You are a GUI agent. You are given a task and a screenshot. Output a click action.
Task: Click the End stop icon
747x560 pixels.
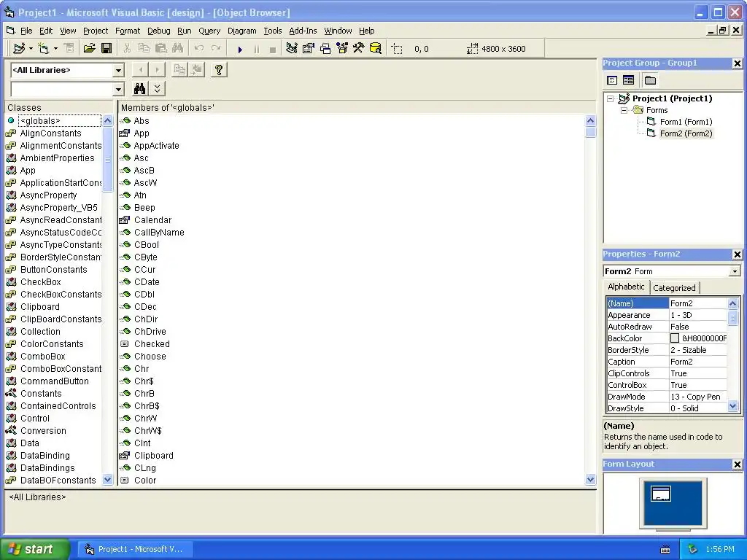(x=273, y=49)
